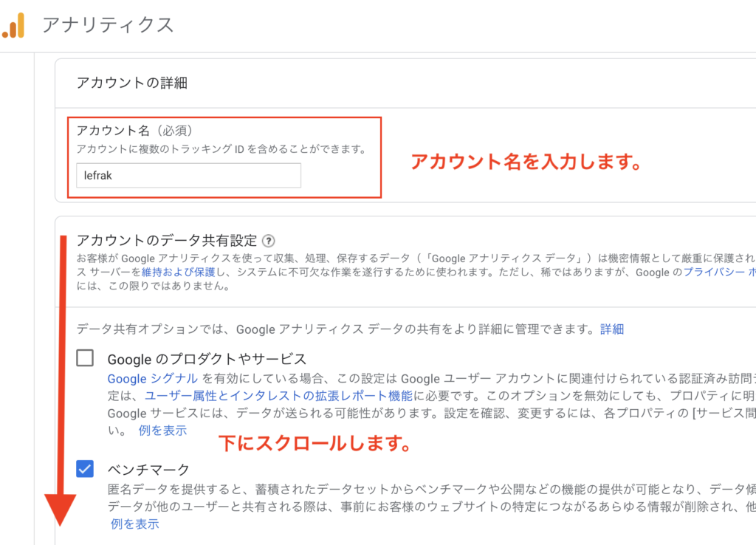756x545 pixels.
Task: Click the アナリティクス title text
Action: click(108, 25)
